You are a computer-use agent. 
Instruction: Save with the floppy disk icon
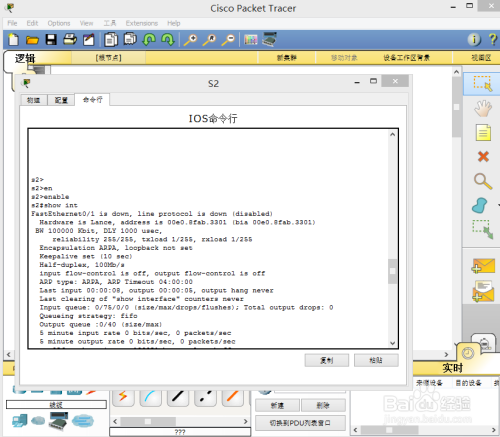pos(51,40)
